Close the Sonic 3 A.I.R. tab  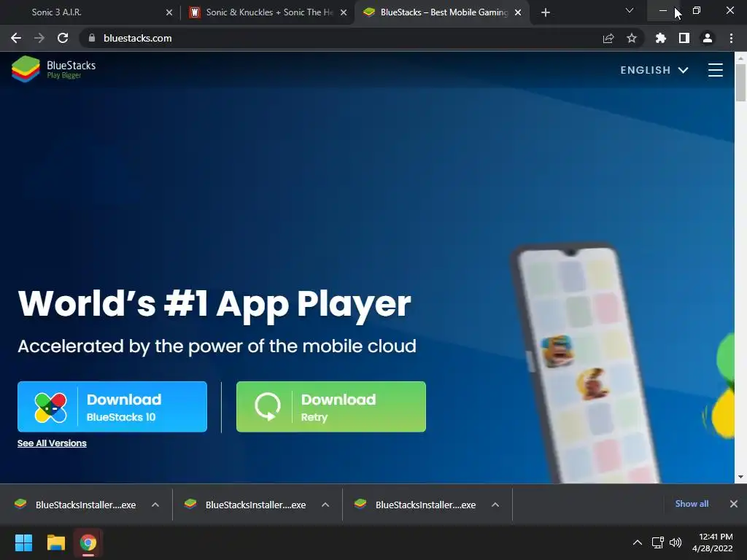169,12
